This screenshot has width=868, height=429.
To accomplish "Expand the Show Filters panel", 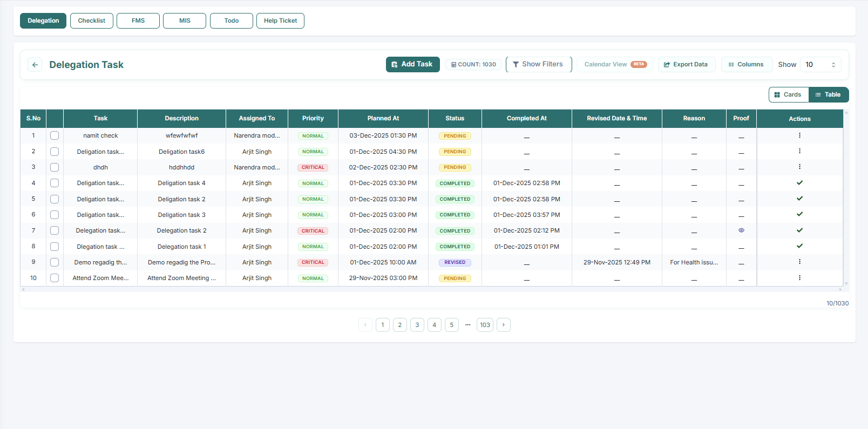I will (538, 64).
